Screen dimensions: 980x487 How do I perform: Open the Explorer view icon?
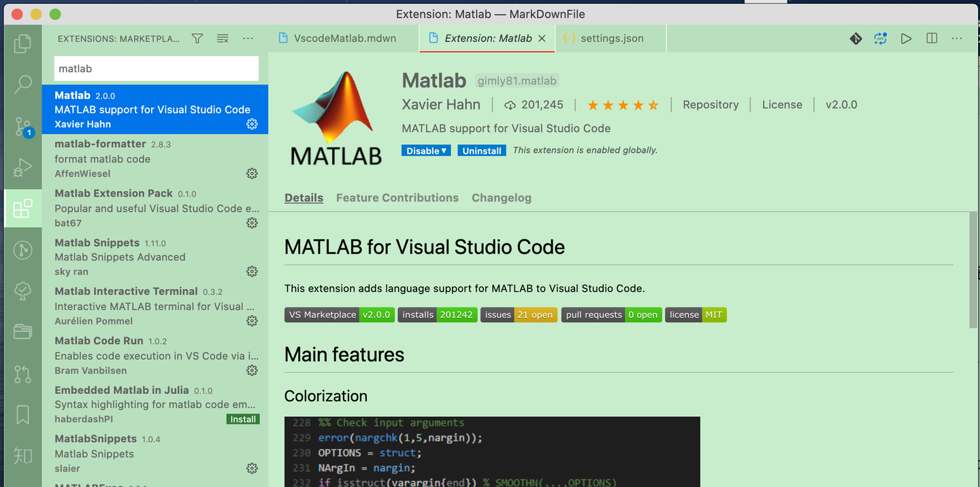pyautogui.click(x=22, y=42)
